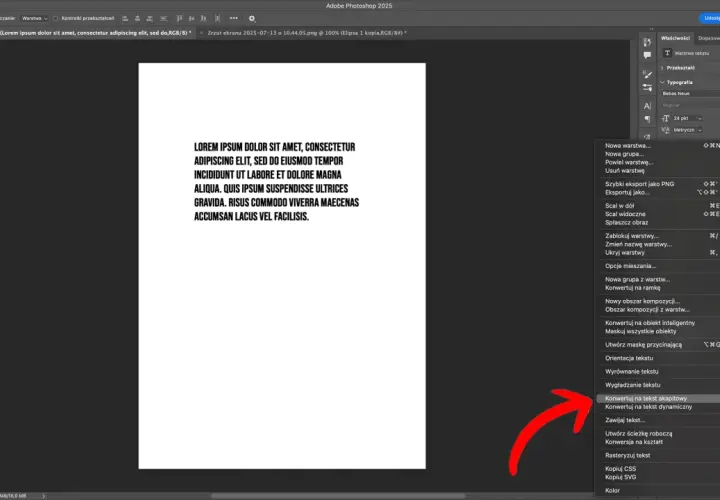
Task: Open the Paragraph panel icon
Action: tap(647, 119)
